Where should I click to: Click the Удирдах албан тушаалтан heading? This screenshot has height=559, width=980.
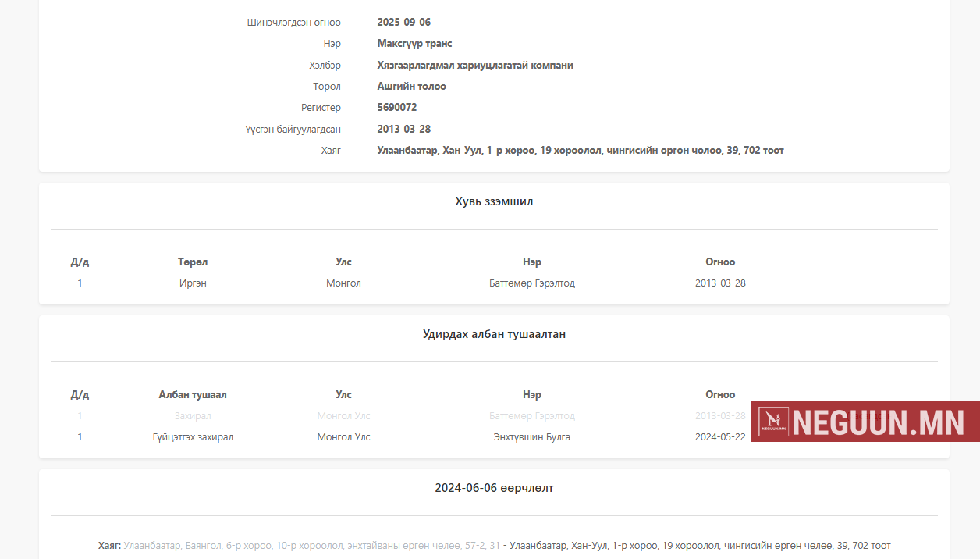coord(494,334)
